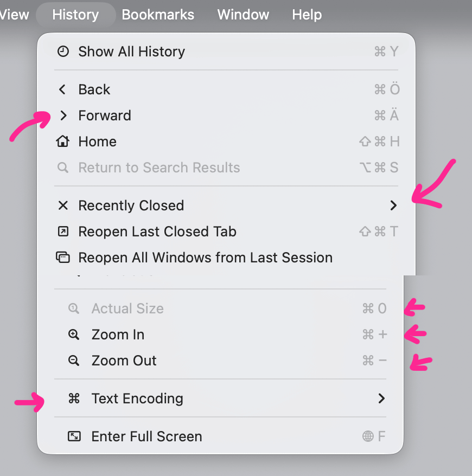This screenshot has width=472, height=476.
Task: Open the Bookmarks menu
Action: pyautogui.click(x=158, y=15)
